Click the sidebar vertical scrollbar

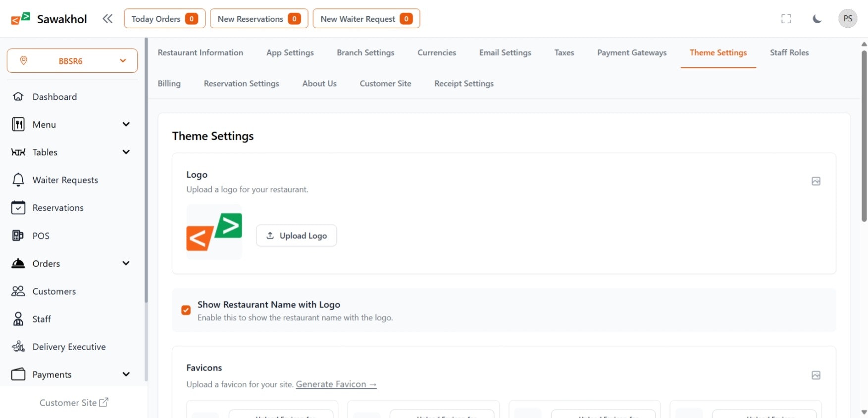point(146,171)
